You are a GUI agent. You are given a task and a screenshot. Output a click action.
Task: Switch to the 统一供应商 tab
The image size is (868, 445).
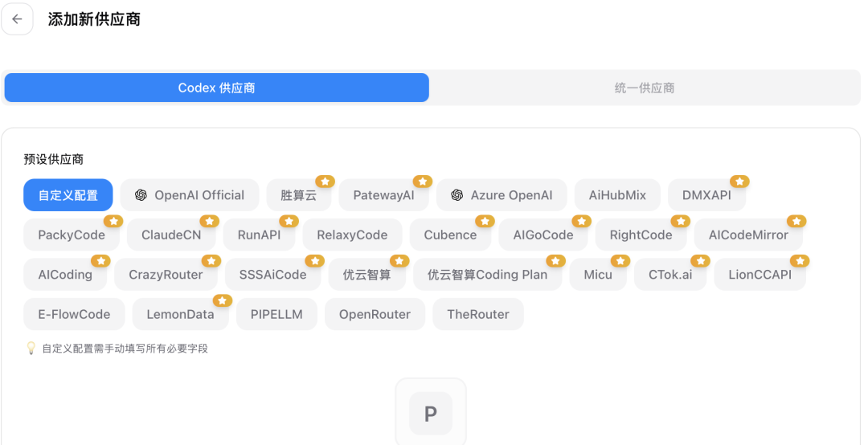tap(645, 88)
